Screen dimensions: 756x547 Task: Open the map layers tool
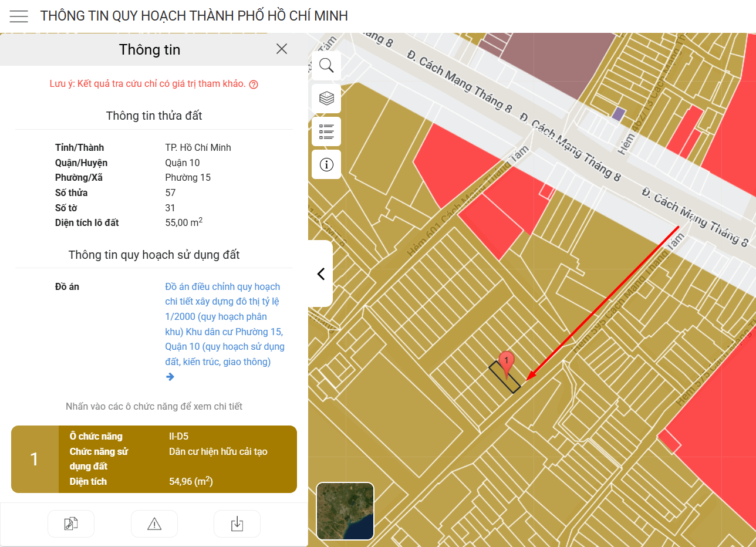pos(326,98)
